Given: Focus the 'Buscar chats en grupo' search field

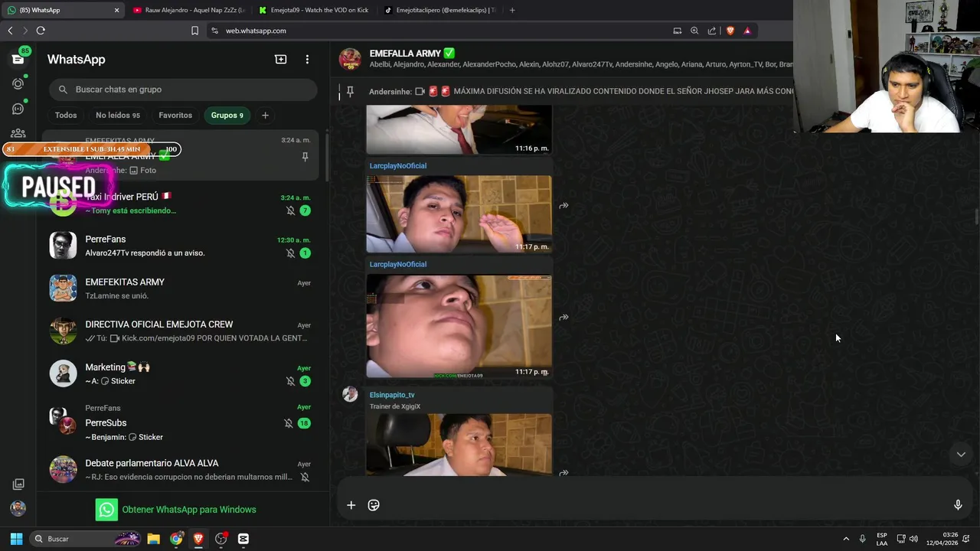Looking at the screenshot, I should 183,90.
